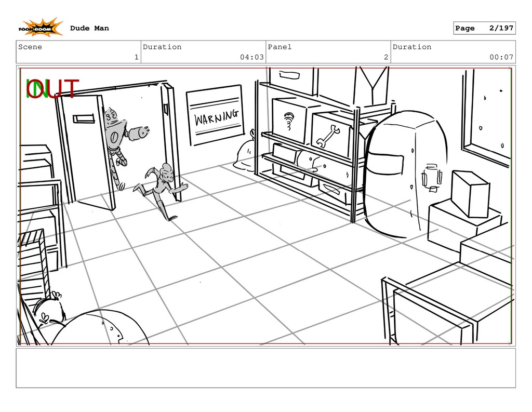The image size is (532, 412).
Task: Click the Toon Boom logo
Action: (41, 28)
